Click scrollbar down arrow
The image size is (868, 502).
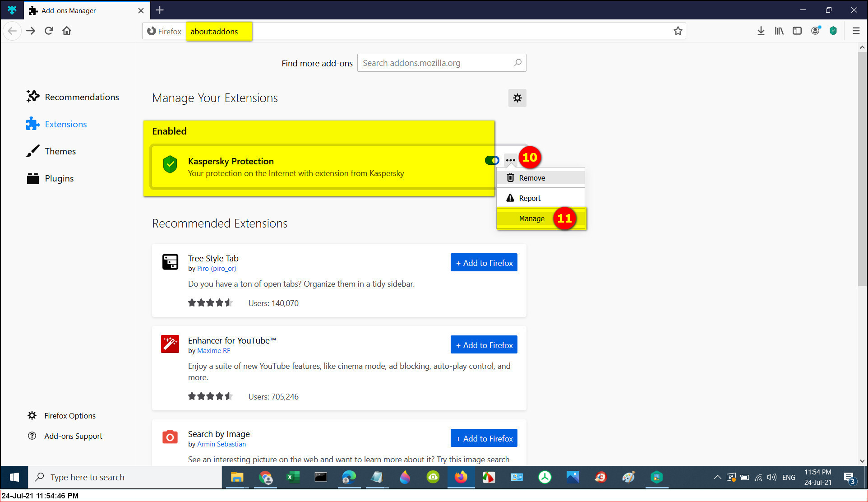tap(862, 461)
